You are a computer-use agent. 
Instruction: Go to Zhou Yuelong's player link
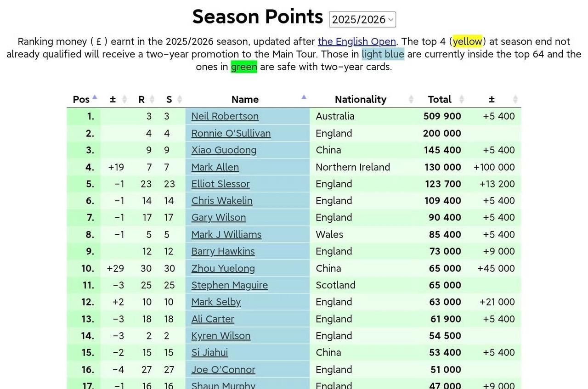point(223,268)
